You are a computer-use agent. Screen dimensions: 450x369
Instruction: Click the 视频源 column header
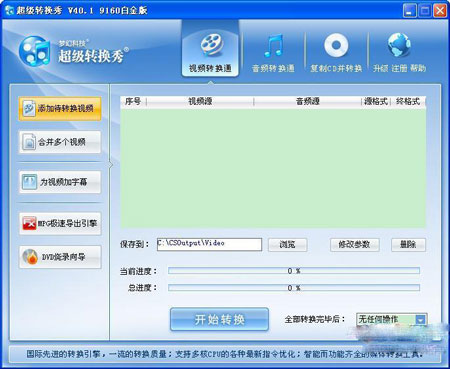(200, 101)
